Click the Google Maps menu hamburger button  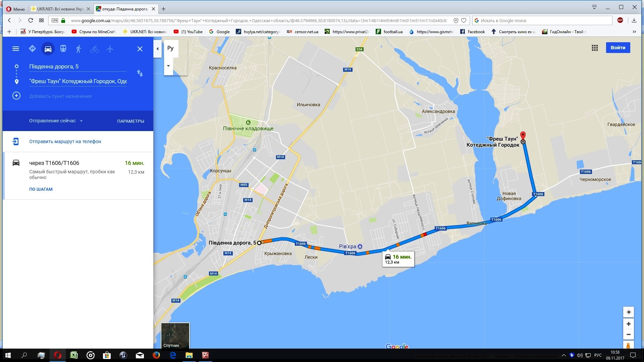tap(15, 48)
